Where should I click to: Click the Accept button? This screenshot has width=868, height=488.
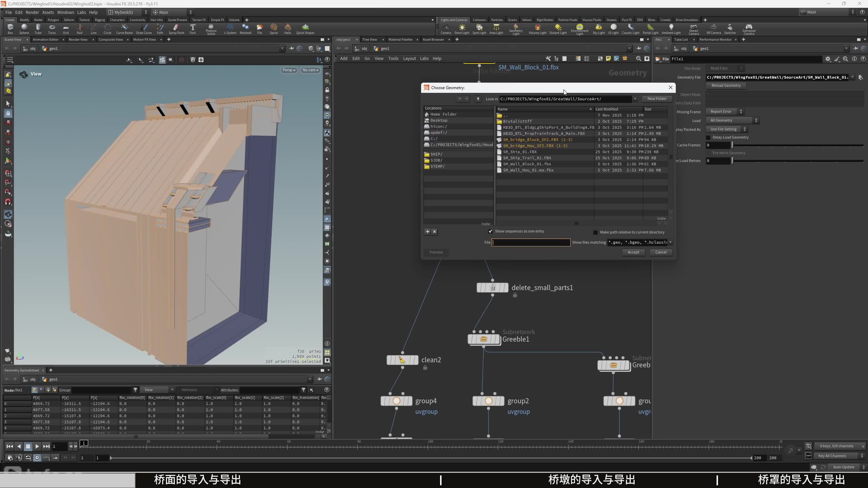click(633, 252)
